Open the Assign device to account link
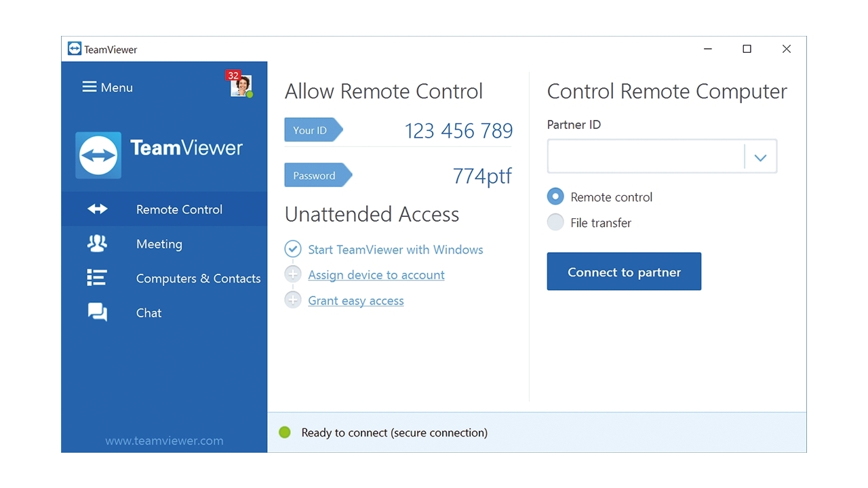Viewport: 868px width, 488px height. point(376,275)
